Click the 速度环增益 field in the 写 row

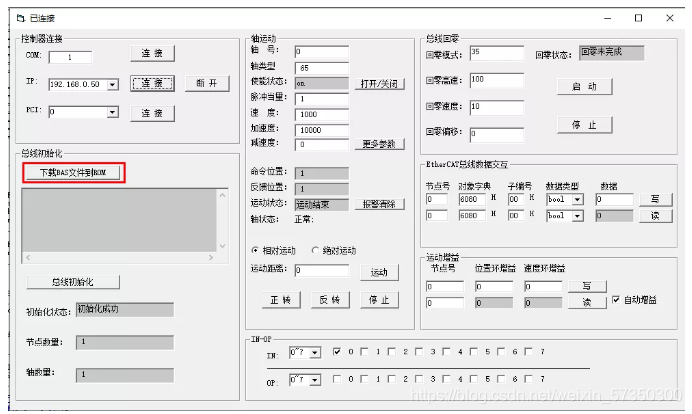tap(543, 287)
